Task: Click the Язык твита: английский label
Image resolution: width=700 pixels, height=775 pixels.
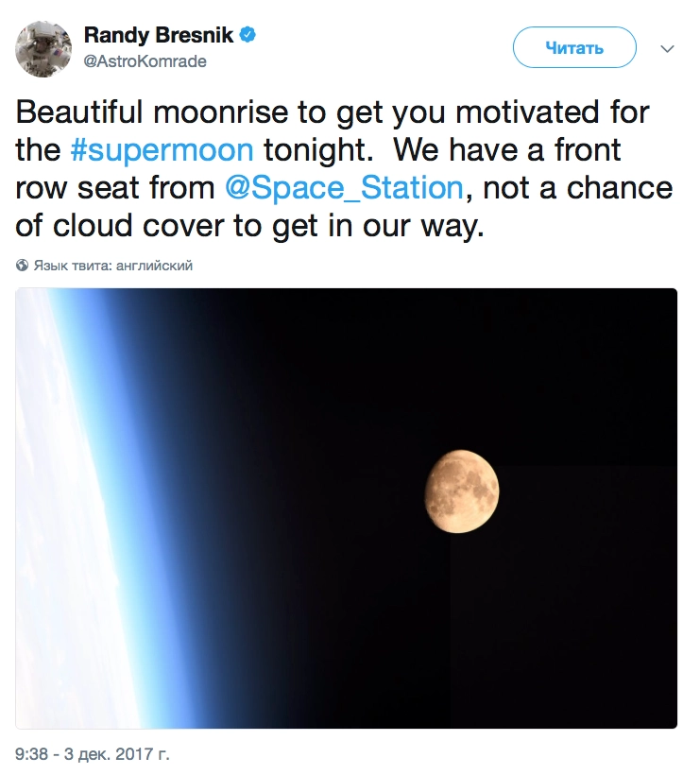Action: pos(113,266)
